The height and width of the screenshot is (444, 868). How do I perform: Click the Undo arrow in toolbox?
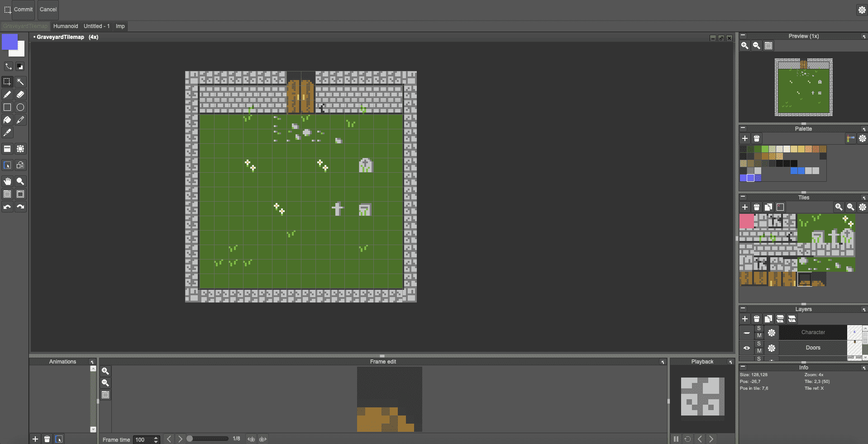pyautogui.click(x=7, y=207)
